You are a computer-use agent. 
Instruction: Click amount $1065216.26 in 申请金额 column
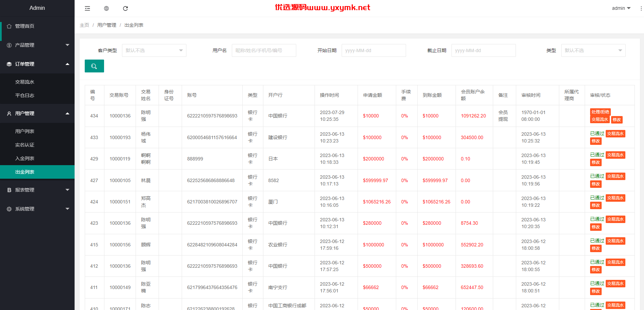377,202
